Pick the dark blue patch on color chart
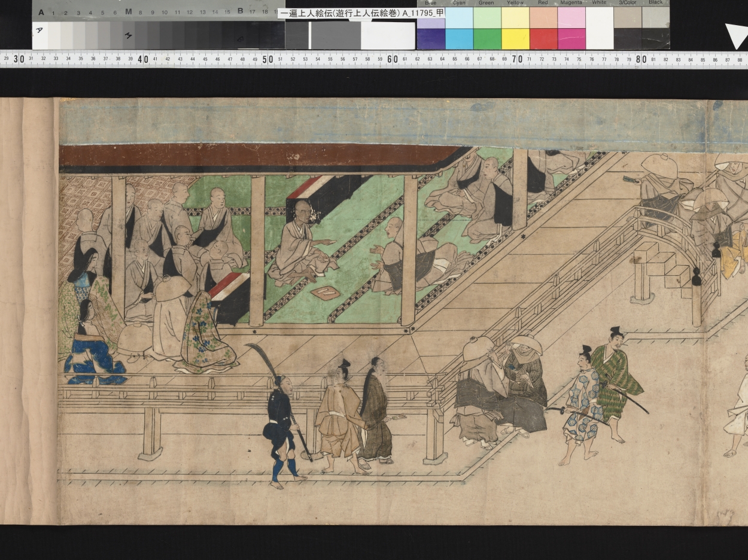This screenshot has height=560, width=748. pyautogui.click(x=431, y=39)
